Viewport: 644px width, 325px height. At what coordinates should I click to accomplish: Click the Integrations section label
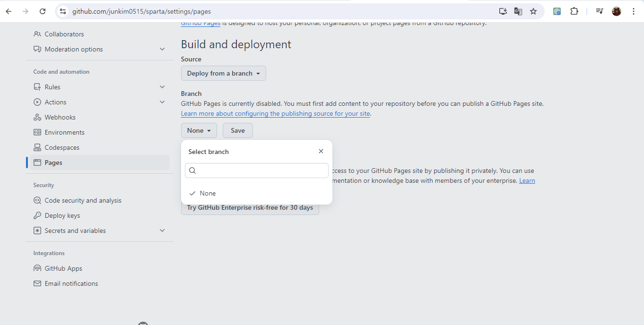(49, 253)
